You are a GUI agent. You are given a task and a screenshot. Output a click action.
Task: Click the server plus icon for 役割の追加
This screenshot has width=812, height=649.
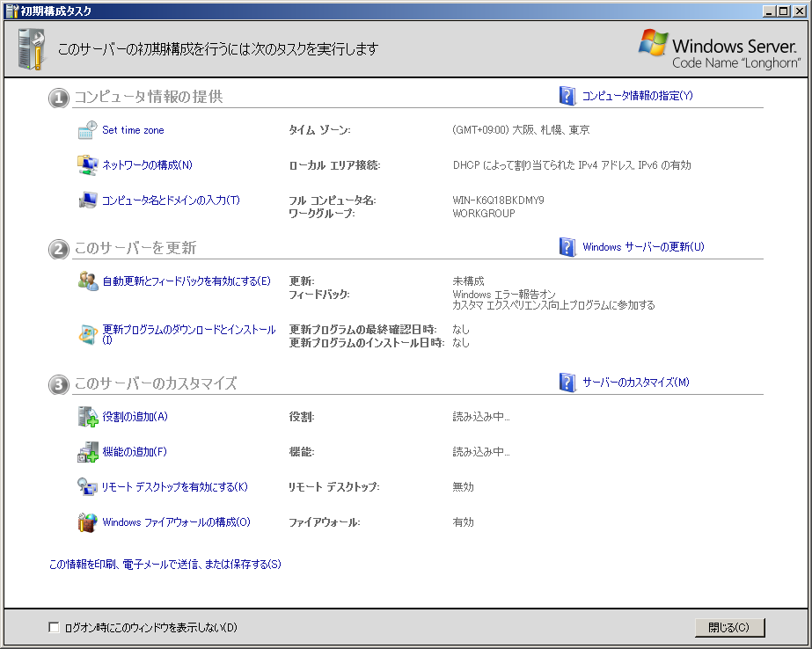coord(88,417)
